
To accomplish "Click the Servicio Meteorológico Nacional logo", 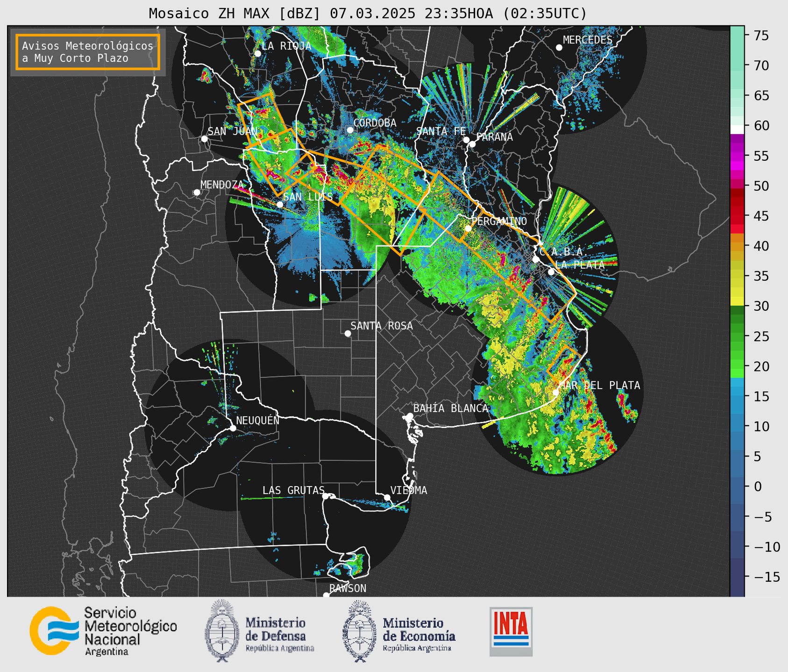I will point(103,631).
